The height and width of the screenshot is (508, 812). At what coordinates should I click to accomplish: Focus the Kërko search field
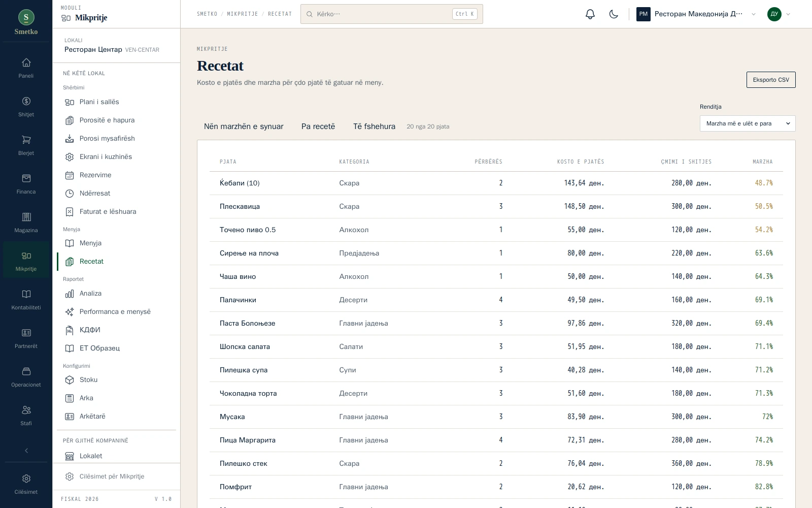391,14
